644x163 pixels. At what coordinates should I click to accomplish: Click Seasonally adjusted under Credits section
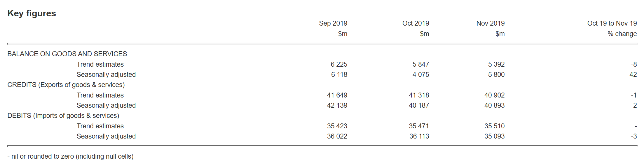(106, 105)
